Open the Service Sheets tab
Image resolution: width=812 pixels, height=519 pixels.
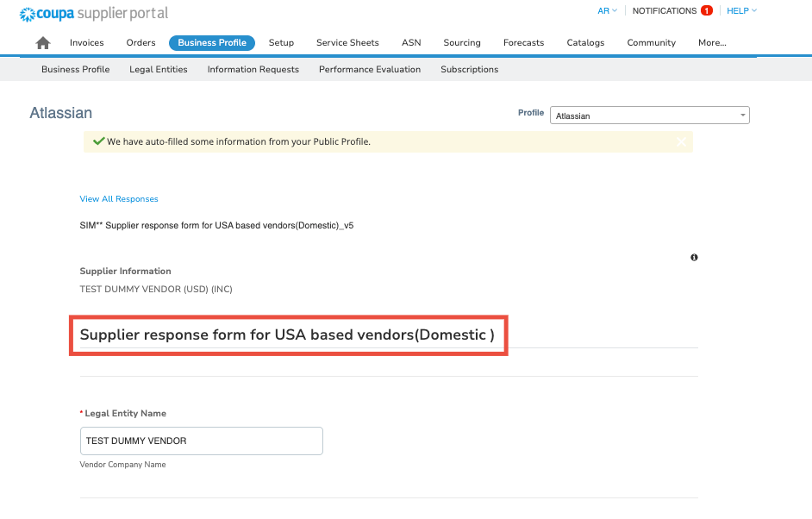347,43
